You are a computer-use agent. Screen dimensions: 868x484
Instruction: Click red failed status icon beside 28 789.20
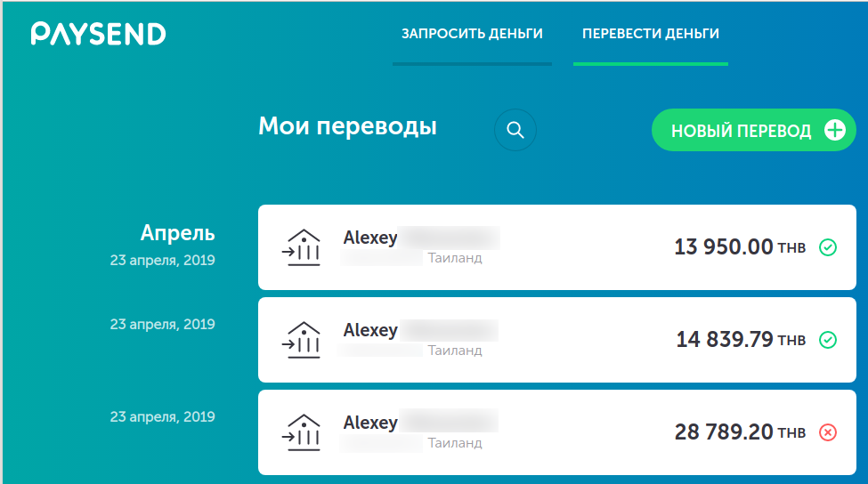pos(827,432)
